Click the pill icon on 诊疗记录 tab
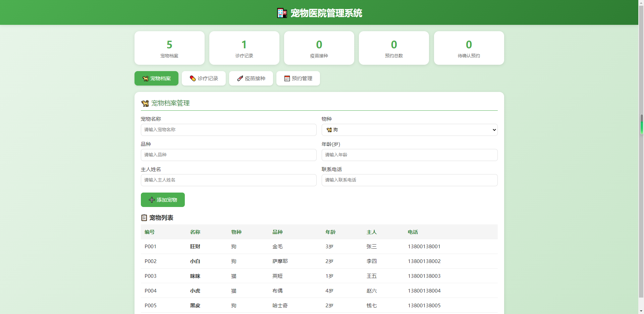 [193, 78]
